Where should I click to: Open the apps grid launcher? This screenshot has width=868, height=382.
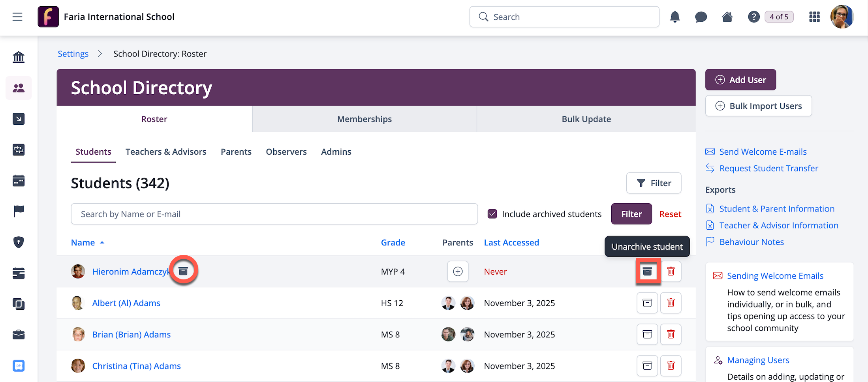(x=814, y=17)
